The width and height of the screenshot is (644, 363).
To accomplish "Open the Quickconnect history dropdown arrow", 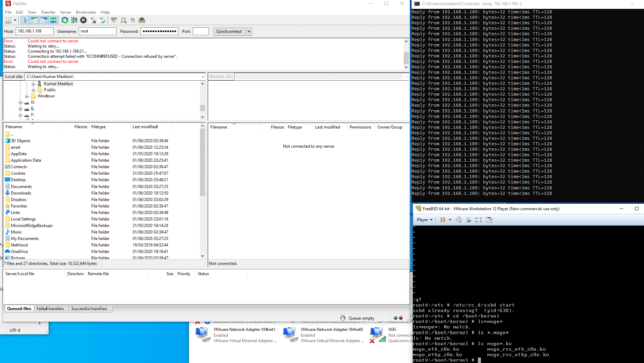I will click(249, 31).
